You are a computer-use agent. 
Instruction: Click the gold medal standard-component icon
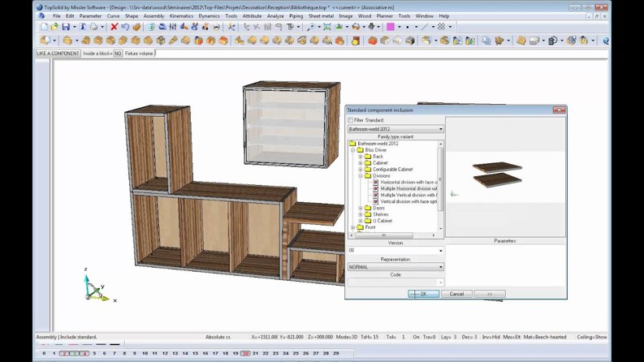point(356,41)
